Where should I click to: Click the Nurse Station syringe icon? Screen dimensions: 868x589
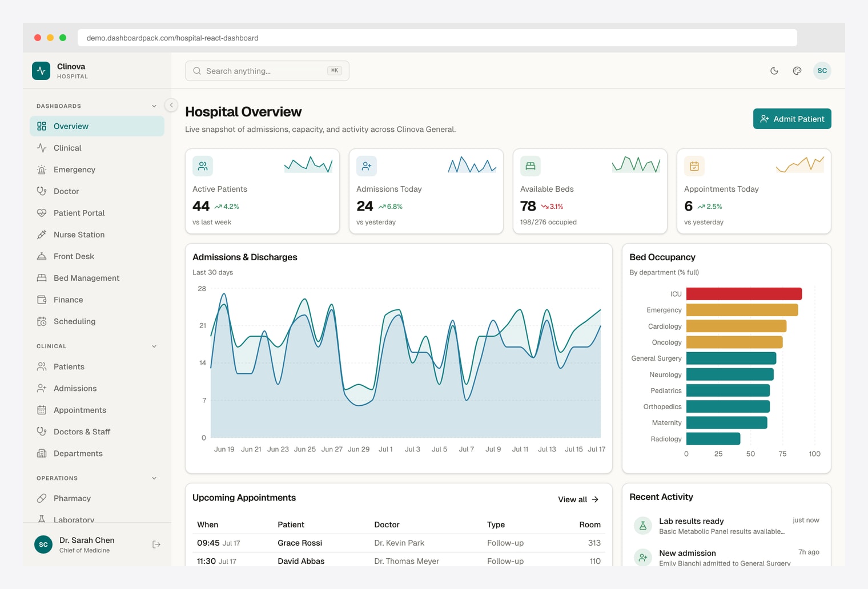coord(42,235)
